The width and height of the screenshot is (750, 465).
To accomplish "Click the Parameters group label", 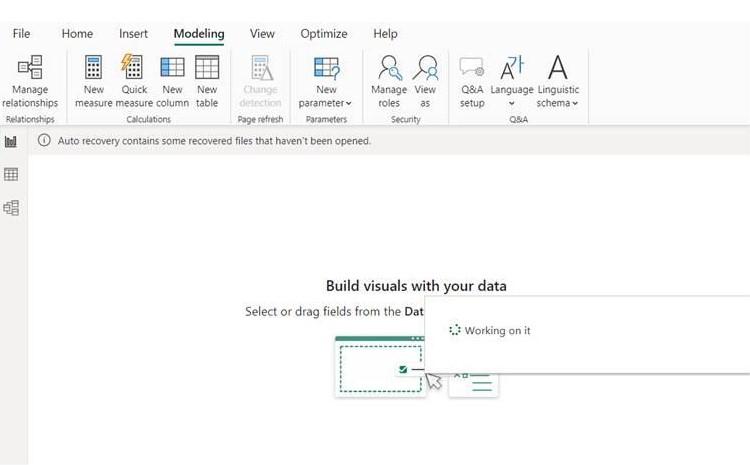I will tap(326, 119).
